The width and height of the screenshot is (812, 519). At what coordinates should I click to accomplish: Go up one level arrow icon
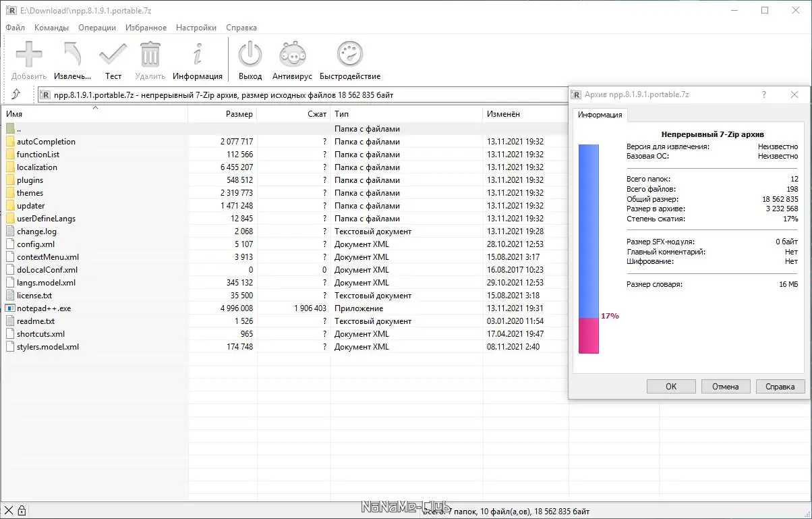pos(16,94)
